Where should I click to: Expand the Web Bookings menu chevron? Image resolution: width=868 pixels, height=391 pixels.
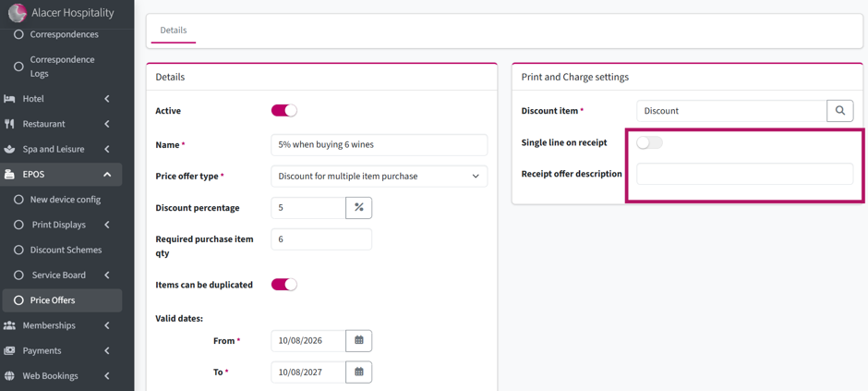(107, 376)
